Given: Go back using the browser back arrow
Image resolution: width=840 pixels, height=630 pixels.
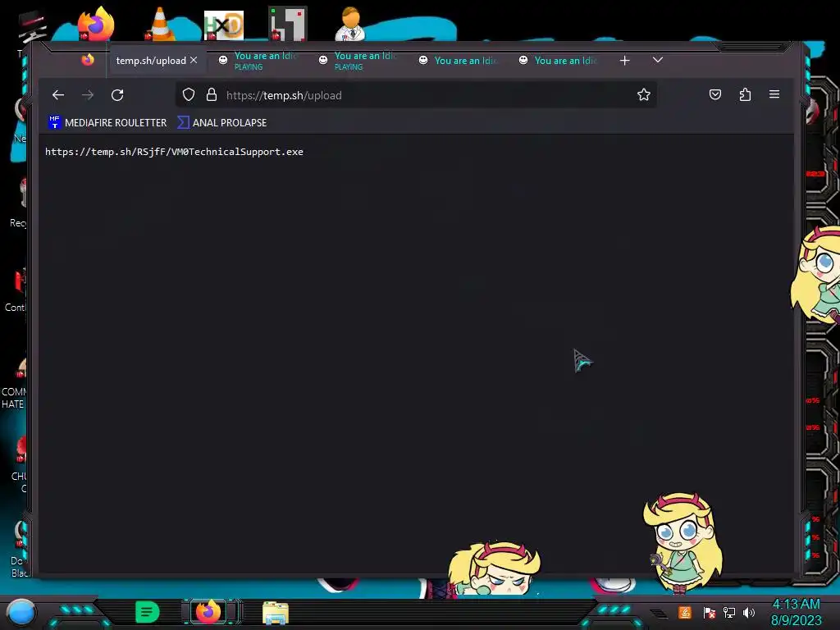Looking at the screenshot, I should tap(58, 95).
